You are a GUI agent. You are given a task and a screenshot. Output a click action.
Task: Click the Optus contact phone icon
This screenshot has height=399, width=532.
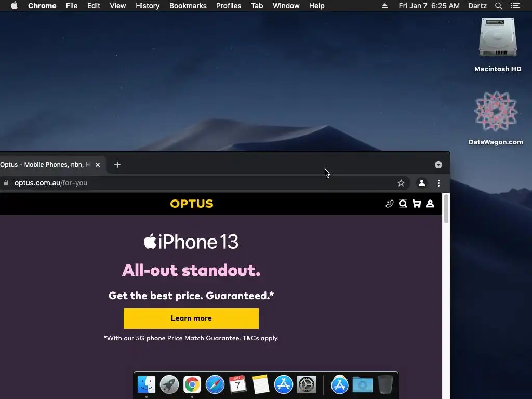pos(390,204)
